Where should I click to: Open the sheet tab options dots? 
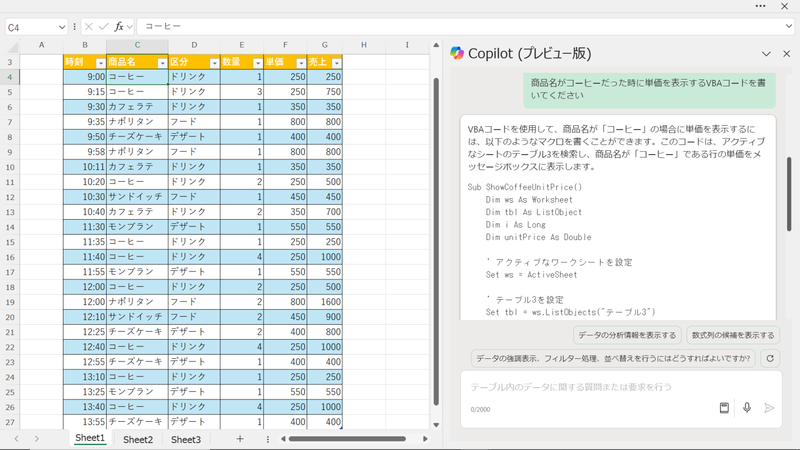tap(267, 439)
